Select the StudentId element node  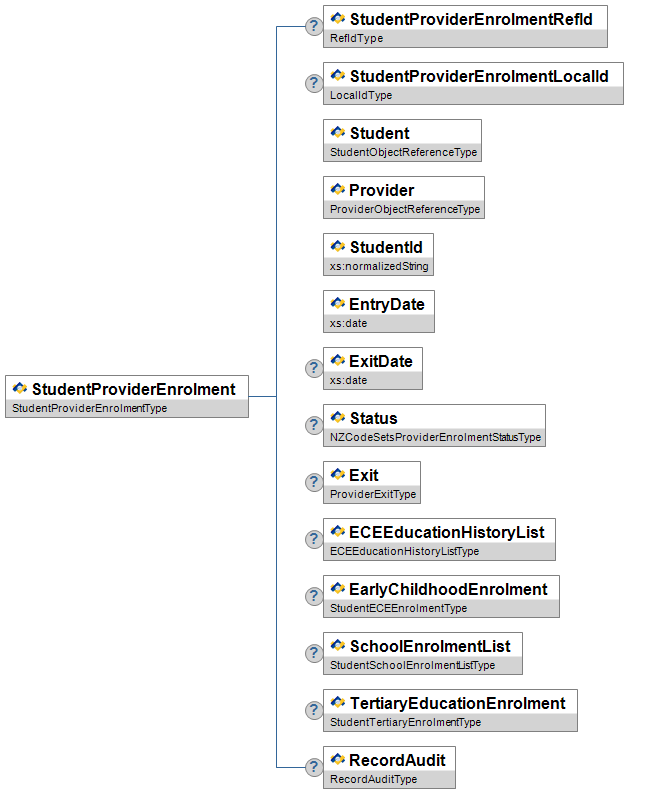tap(385, 247)
